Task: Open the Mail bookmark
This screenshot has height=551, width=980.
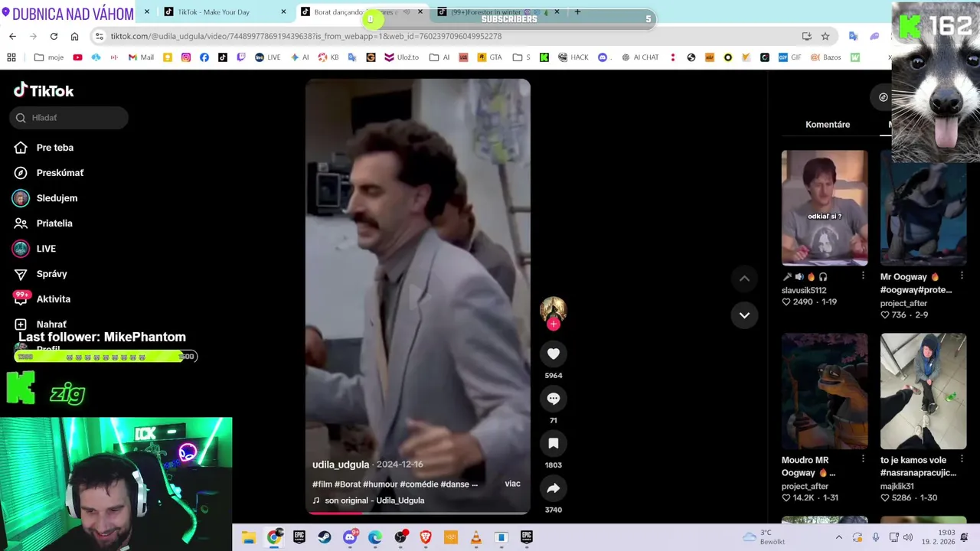Action: pos(141,57)
